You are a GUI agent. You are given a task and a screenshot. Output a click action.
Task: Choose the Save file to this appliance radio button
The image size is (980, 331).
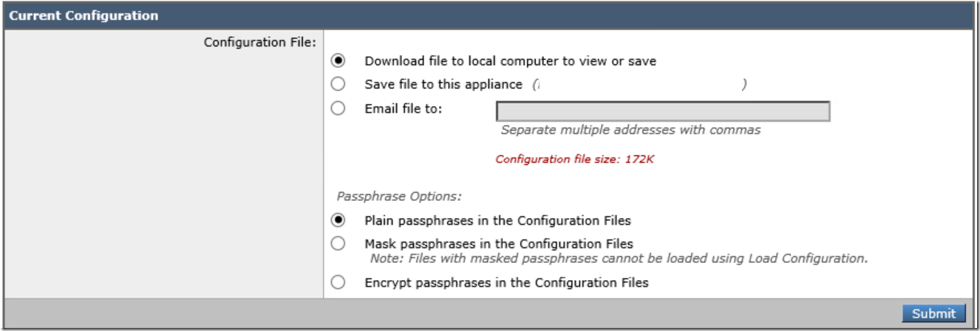(x=338, y=84)
